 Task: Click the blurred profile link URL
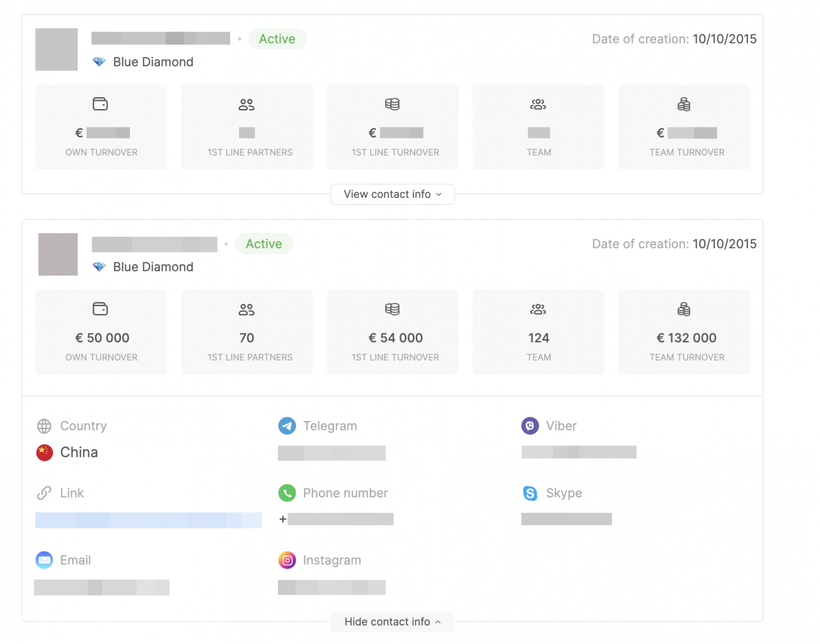(x=148, y=520)
